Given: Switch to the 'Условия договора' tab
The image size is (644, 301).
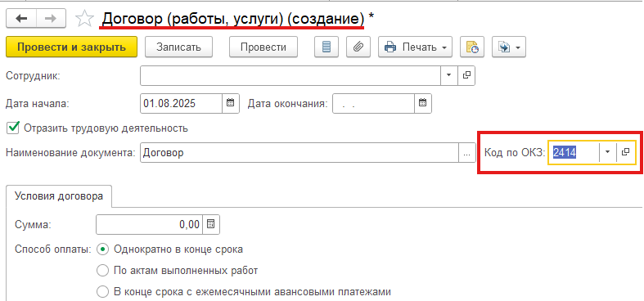Looking at the screenshot, I should [x=59, y=195].
